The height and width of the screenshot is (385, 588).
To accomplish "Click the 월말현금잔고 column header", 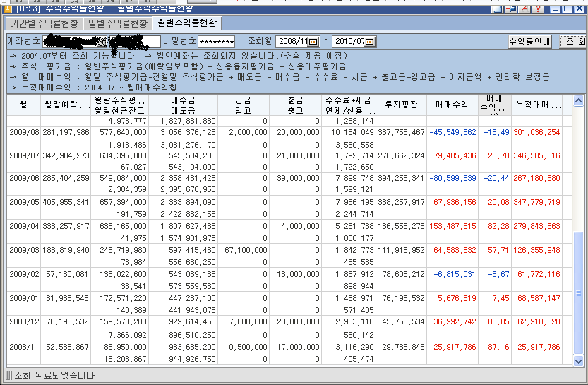I will [120, 110].
